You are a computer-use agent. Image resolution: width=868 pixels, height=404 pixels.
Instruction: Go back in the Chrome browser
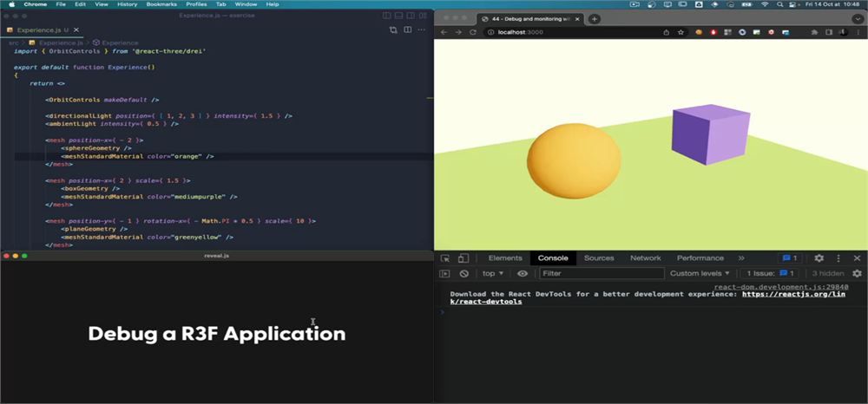click(x=444, y=32)
